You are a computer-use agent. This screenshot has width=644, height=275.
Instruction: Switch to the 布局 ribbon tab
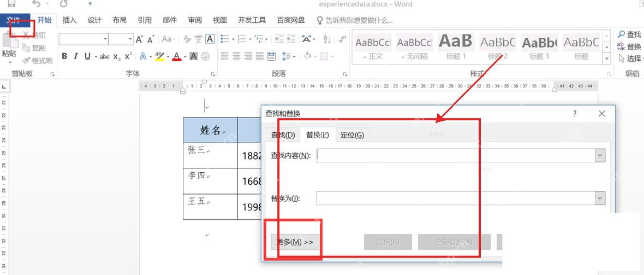tap(120, 20)
